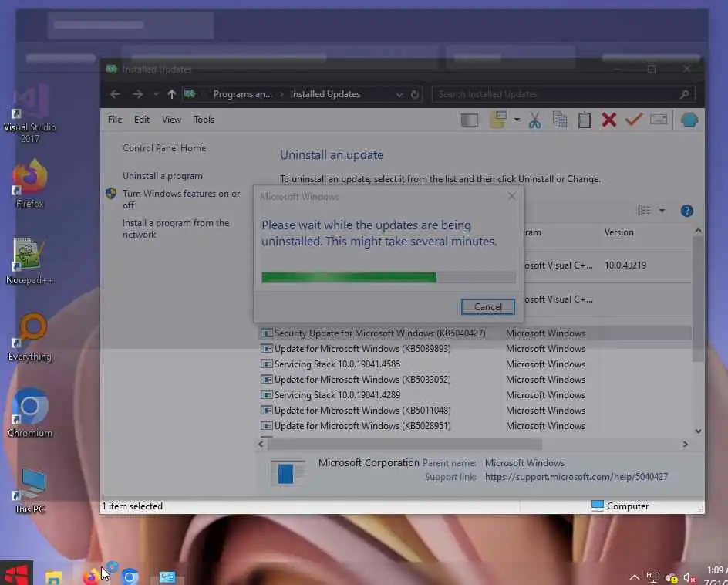Click the red X Delete icon
728x585 pixels.
[608, 120]
